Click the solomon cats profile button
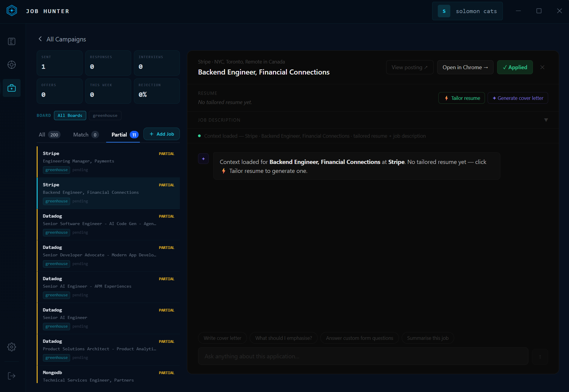The image size is (569, 392). (x=467, y=11)
